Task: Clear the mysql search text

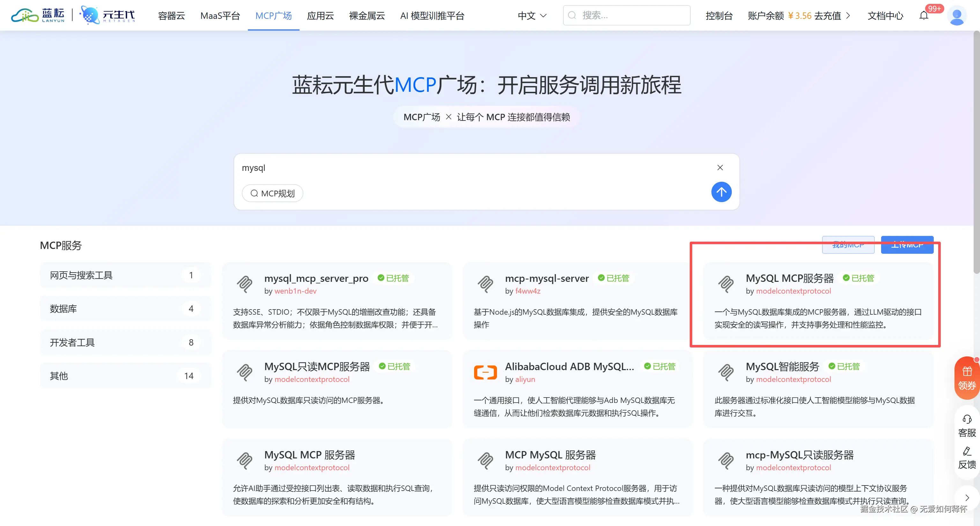Action: coord(720,168)
